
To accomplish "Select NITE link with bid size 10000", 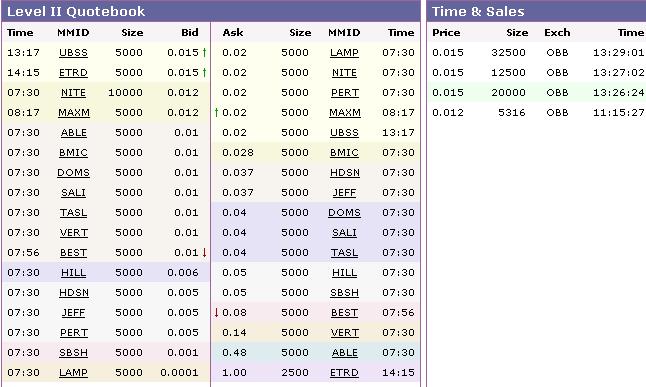I will point(73,93).
